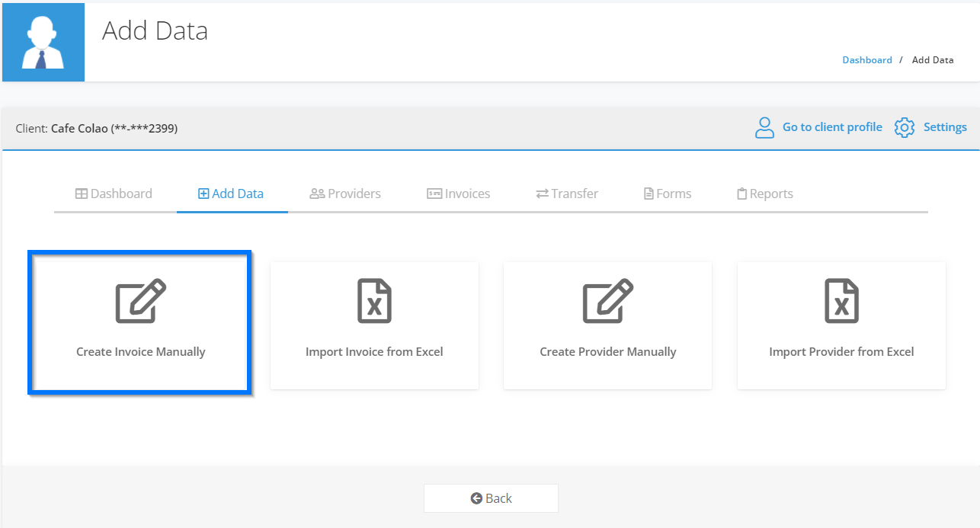Go to client profile link

point(832,127)
